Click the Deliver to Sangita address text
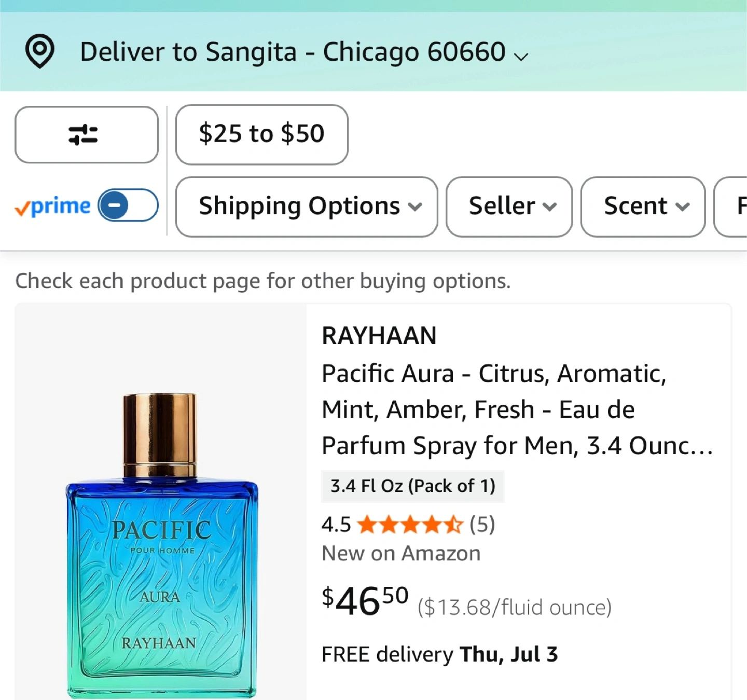Image resolution: width=747 pixels, height=700 pixels. [293, 52]
